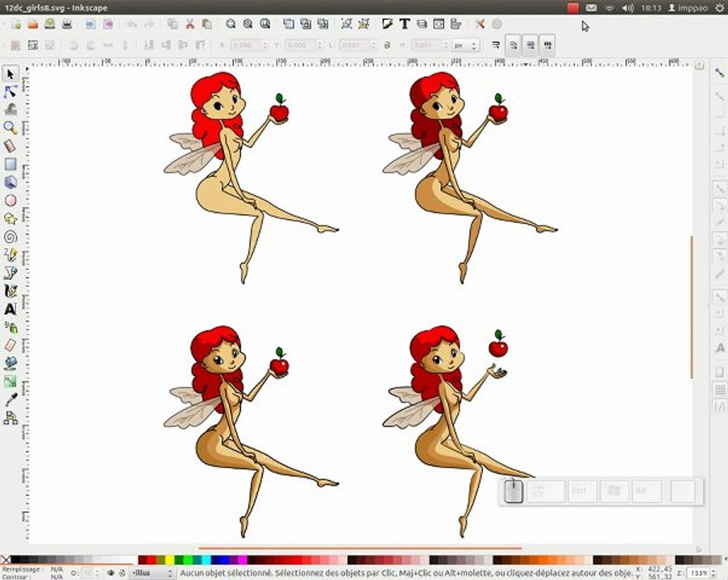Ungroup selected objects icon

pos(364,24)
